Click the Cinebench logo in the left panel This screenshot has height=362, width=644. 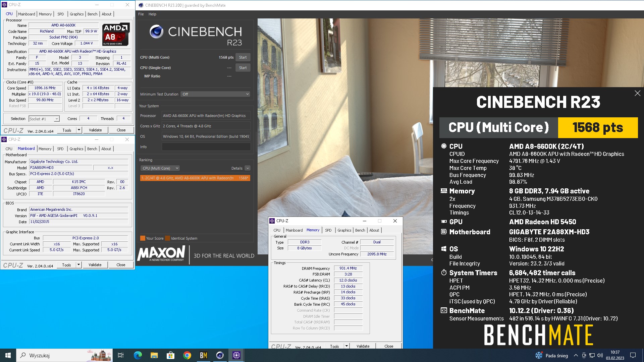point(196,35)
